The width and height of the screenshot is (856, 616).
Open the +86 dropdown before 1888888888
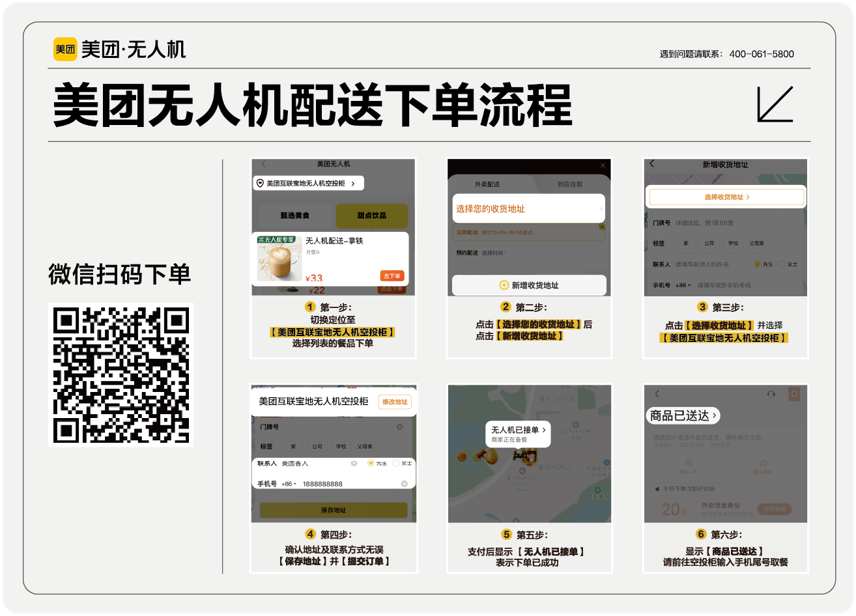(x=289, y=484)
